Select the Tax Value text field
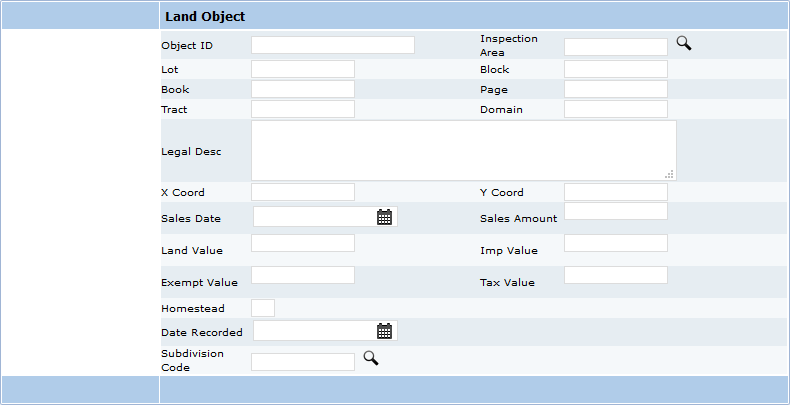 coord(615,275)
